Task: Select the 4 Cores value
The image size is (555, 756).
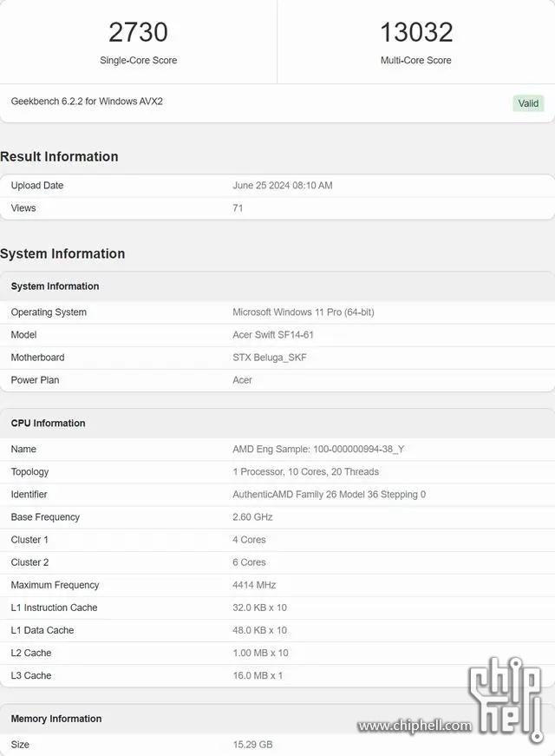Action: click(x=249, y=540)
